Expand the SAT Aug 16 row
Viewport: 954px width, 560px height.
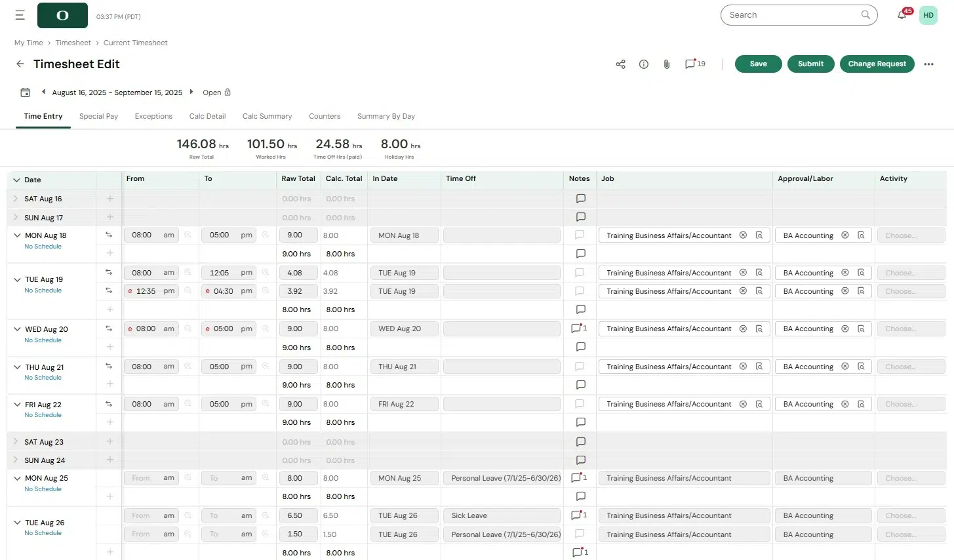coord(16,199)
